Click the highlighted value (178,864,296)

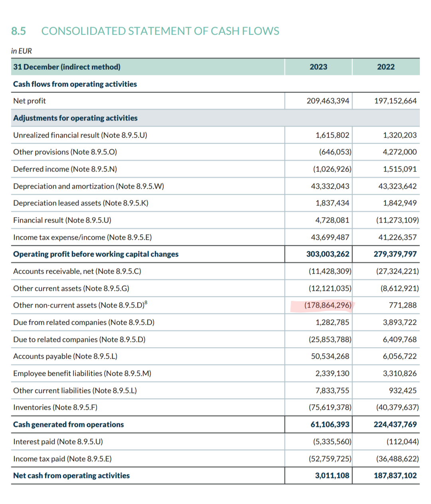328,305
